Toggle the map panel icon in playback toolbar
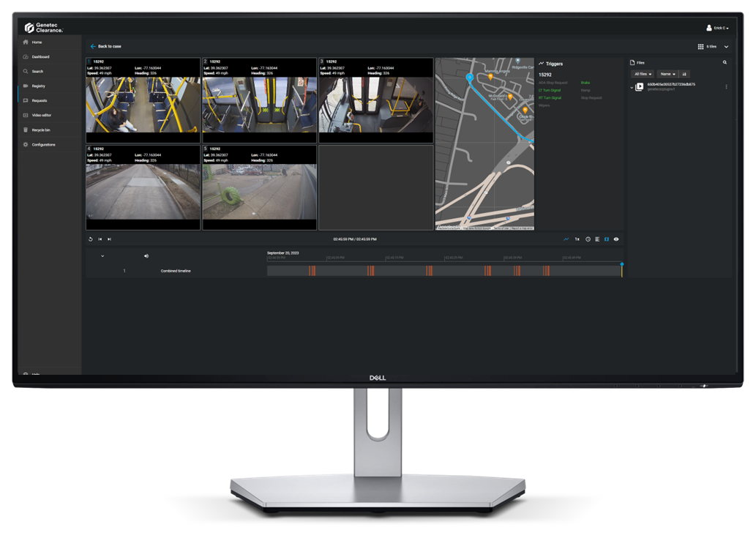The width and height of the screenshot is (756, 538). click(x=607, y=239)
